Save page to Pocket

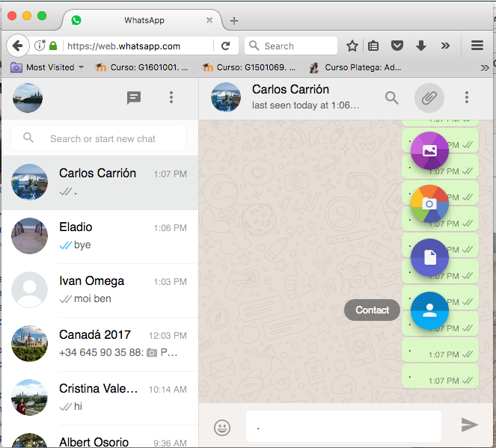pyautogui.click(x=397, y=46)
